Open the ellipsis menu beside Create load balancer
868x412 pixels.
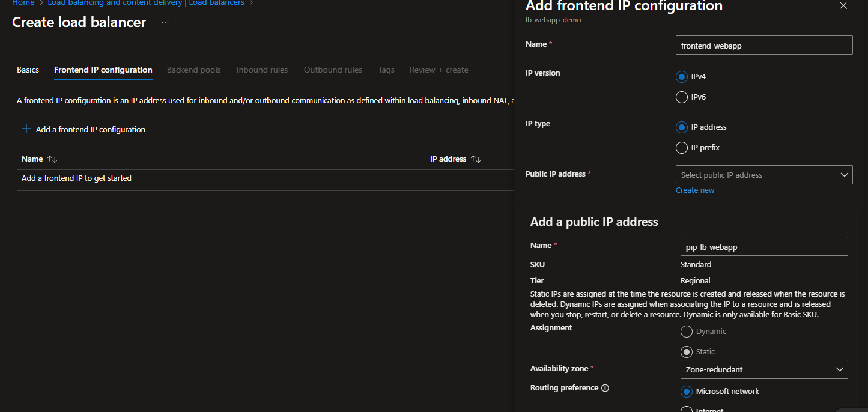[x=165, y=23]
